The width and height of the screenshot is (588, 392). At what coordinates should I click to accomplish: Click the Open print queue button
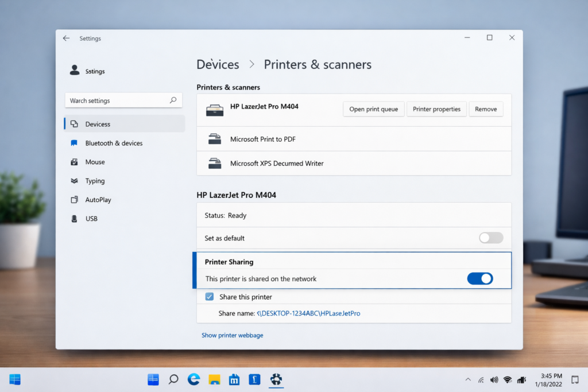tap(373, 108)
